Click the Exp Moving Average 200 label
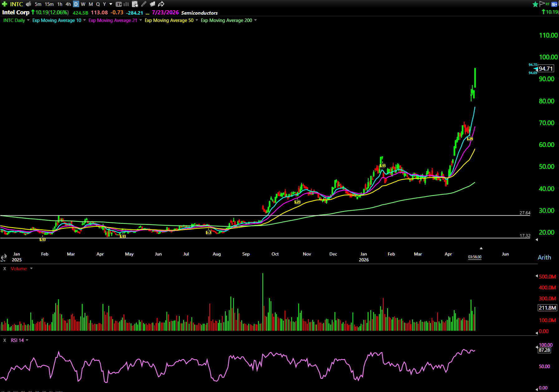Image resolution: width=559 pixels, height=392 pixels. click(226, 20)
